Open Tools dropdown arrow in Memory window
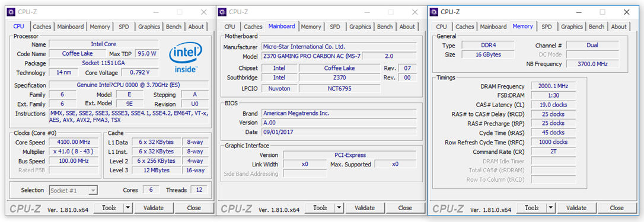The width and height of the screenshot is (644, 222). [550, 208]
